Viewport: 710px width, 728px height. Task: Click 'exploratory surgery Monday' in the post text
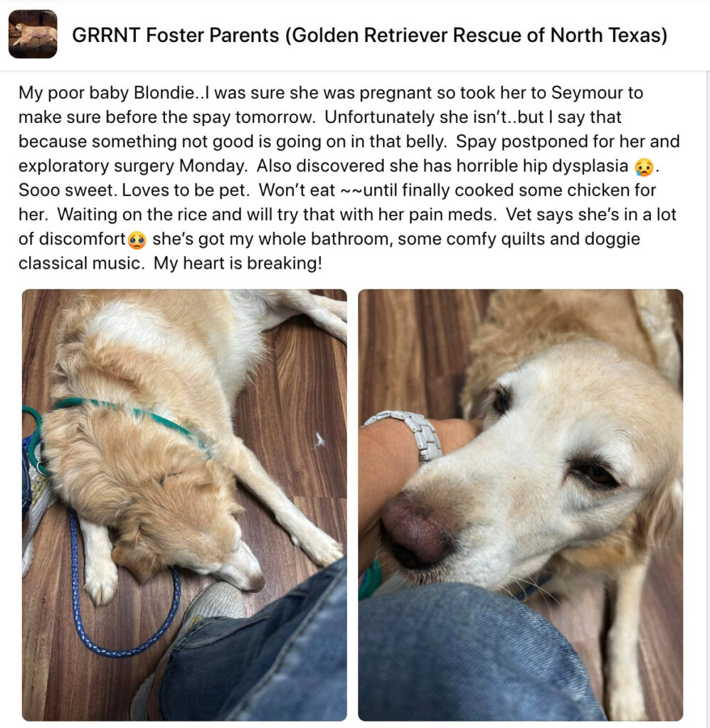[132, 166]
